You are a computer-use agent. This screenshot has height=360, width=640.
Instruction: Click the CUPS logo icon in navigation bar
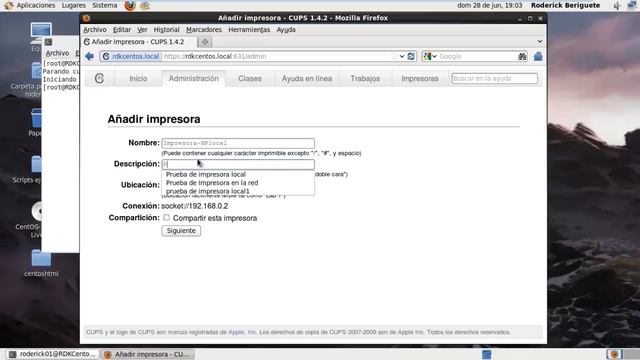99,78
